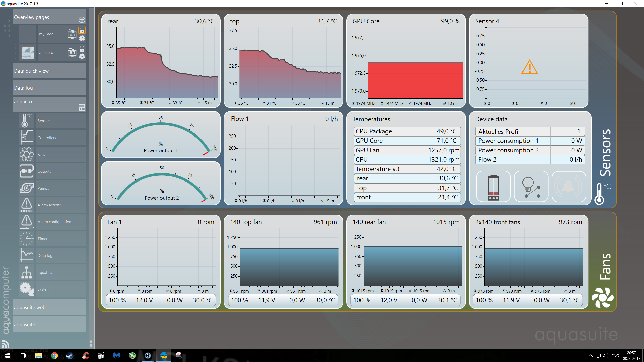The height and width of the screenshot is (362, 644).
Task: Open the my Page overview page
Action: click(x=46, y=34)
